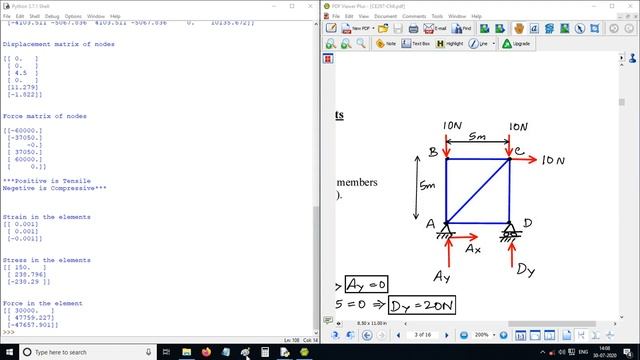The height and width of the screenshot is (360, 640).
Task: Open the PDF viewer File menu
Action: coord(336,16)
